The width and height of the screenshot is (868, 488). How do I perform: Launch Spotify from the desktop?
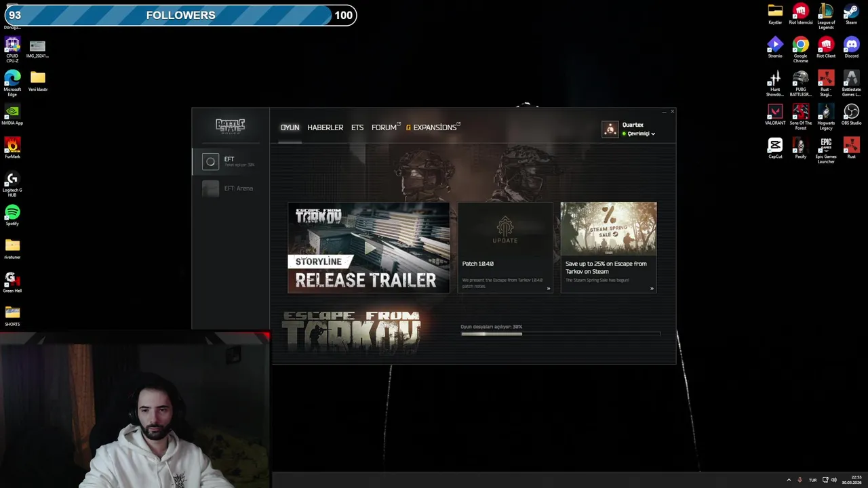[x=12, y=216]
